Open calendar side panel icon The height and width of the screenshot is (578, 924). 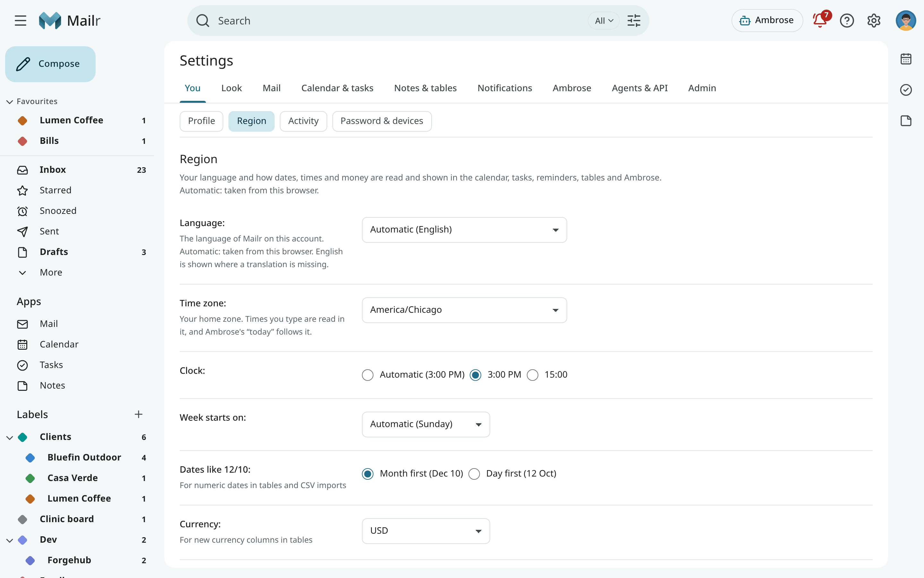[906, 59]
